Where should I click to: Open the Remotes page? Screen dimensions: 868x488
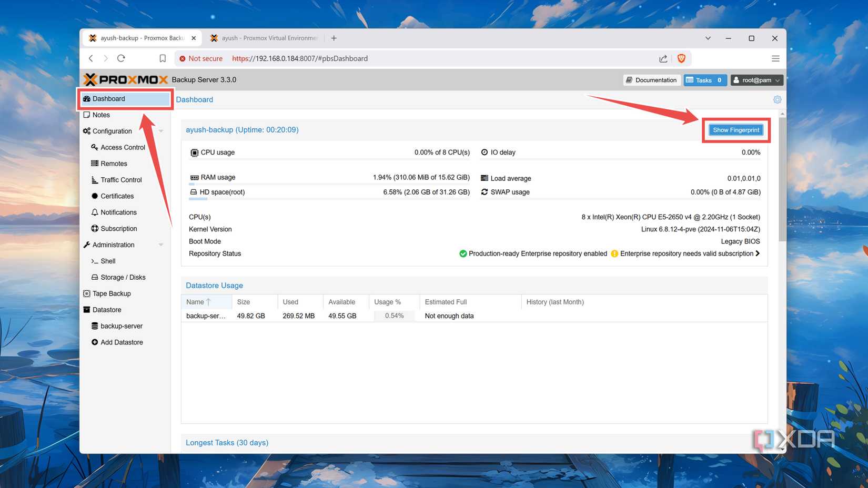pyautogui.click(x=114, y=164)
